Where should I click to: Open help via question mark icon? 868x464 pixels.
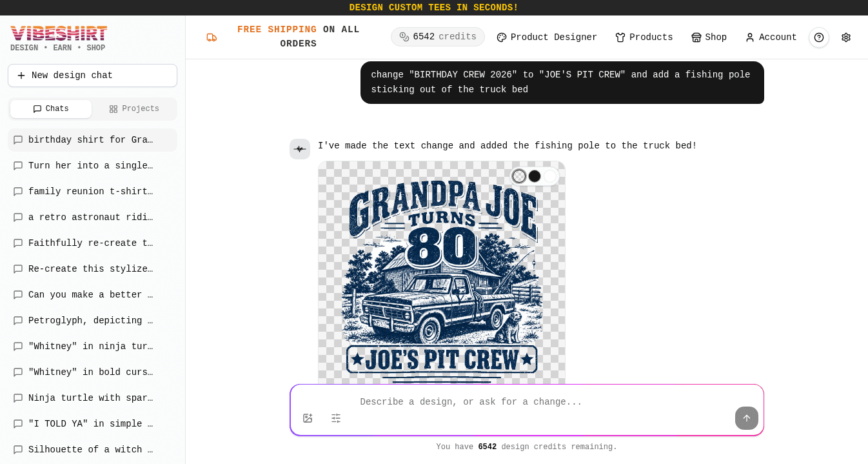click(819, 37)
